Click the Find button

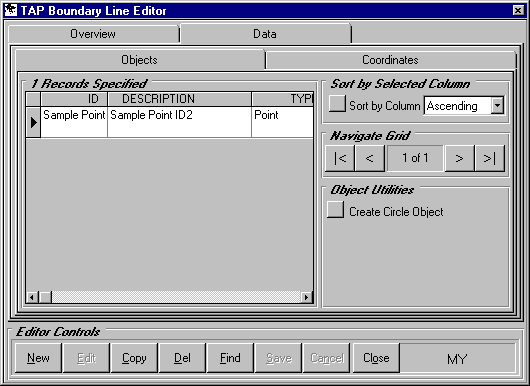(x=230, y=358)
